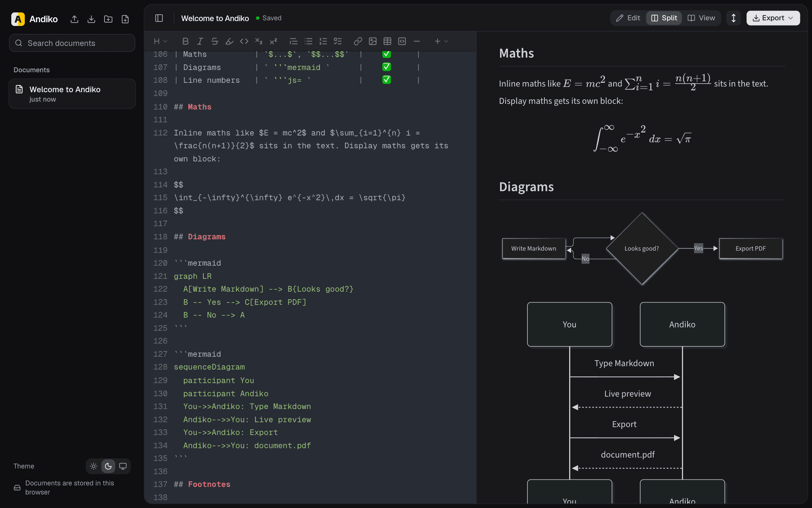Insert a hyperlink
The width and height of the screenshot is (812, 508).
pos(358,41)
